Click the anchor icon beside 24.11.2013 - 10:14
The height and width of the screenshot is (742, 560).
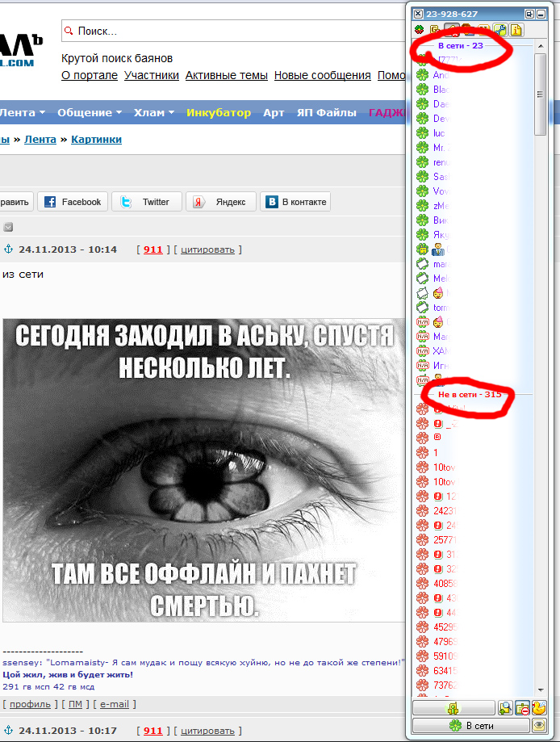tap(9, 249)
